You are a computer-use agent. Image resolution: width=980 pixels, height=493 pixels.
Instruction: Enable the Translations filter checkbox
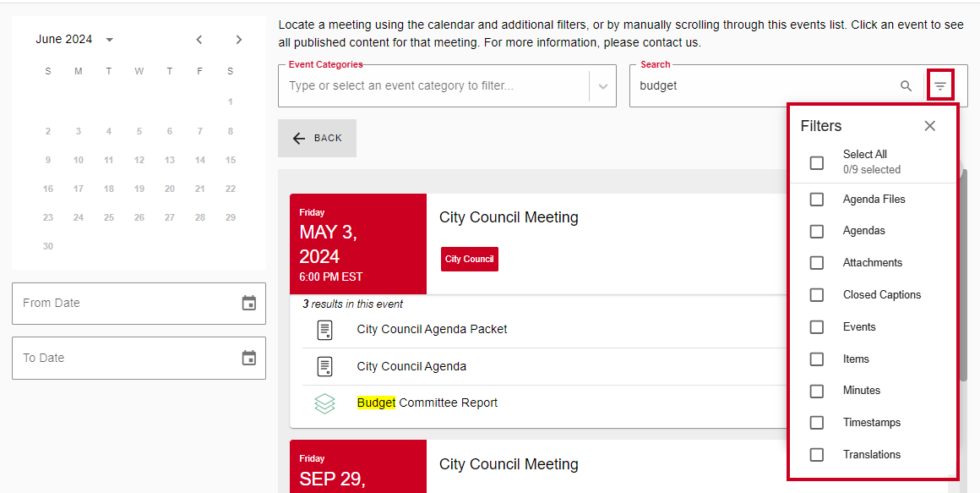[816, 455]
